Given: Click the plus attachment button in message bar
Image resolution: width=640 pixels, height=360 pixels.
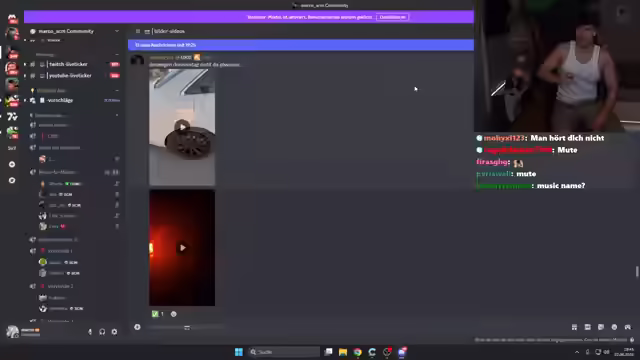Looking at the screenshot, I should point(137,327).
